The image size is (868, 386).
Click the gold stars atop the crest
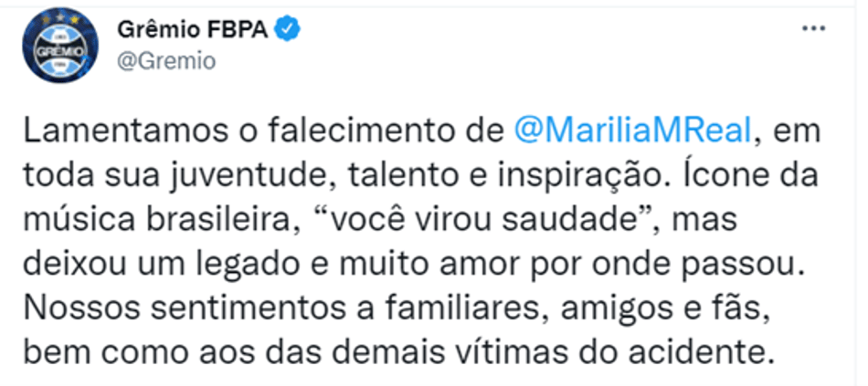coord(59,19)
